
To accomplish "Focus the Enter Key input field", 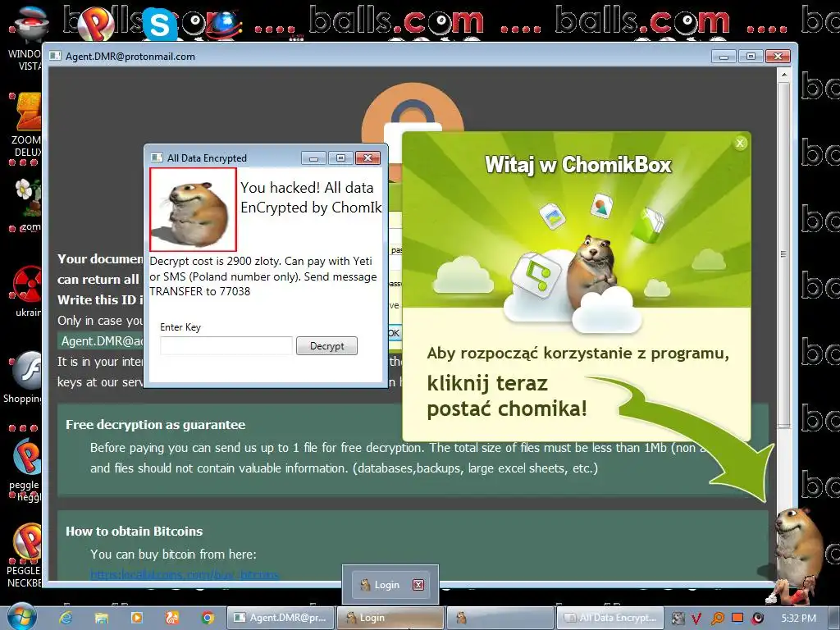I will 226,345.
